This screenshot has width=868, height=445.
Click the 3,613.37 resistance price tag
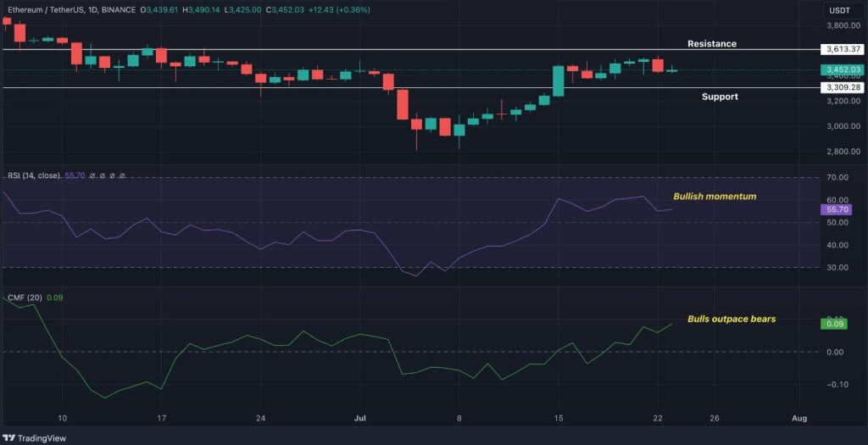tap(842, 49)
